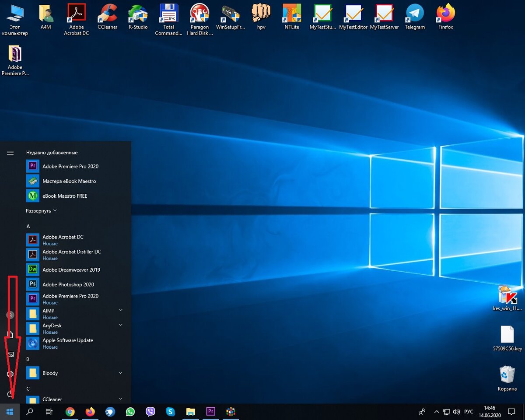Click the letter C section header
Viewport: 525px width, 420px height.
(28, 388)
